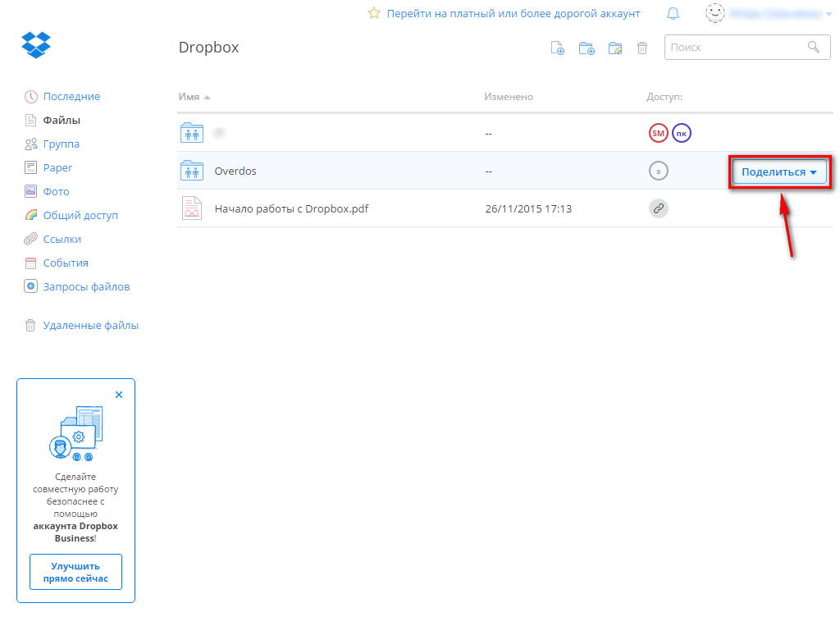Click the Overdos shared folder icon
Screen dimensions: 840x617
point(192,171)
